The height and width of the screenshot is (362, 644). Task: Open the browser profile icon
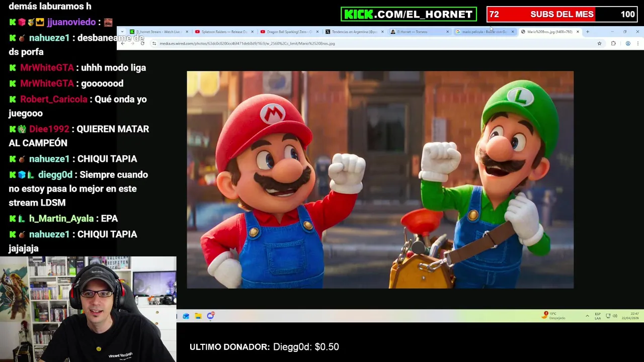pyautogui.click(x=628, y=43)
